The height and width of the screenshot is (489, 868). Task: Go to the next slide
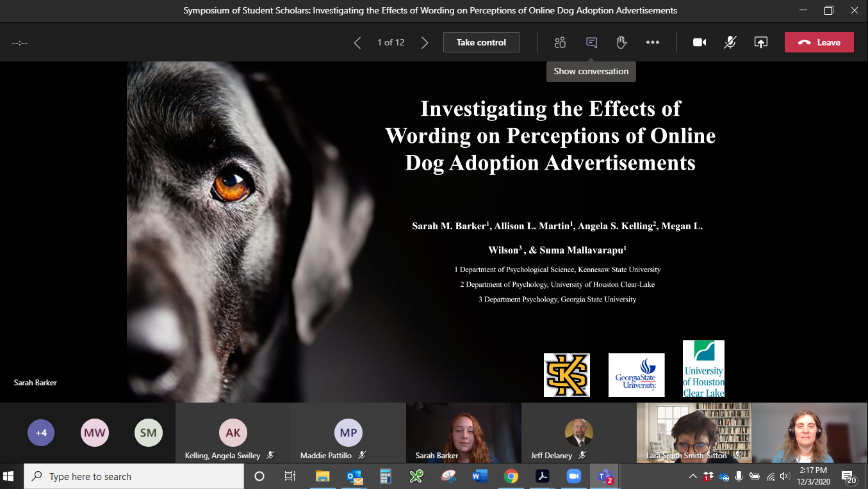pyautogui.click(x=424, y=42)
